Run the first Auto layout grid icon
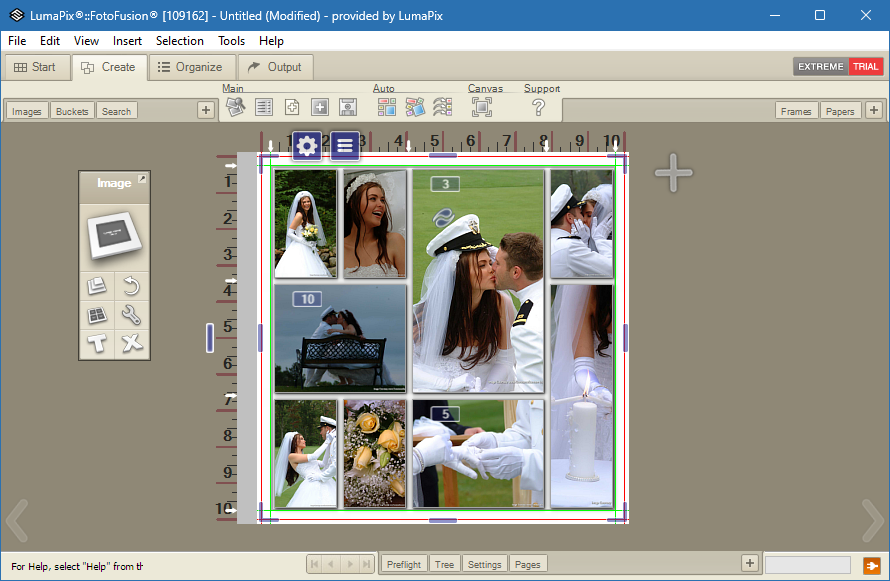Image resolution: width=890 pixels, height=581 pixels. [387, 107]
